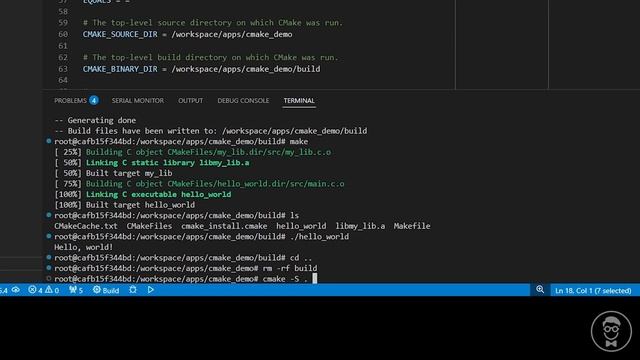Click the CMAKE_BINARY_DIR variable on line 63
The width and height of the screenshot is (640, 360).
click(120, 69)
